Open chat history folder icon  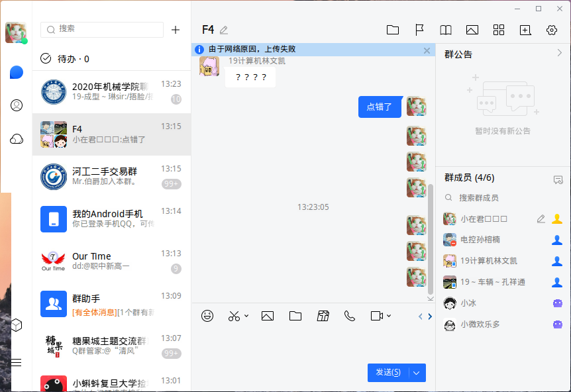point(392,30)
